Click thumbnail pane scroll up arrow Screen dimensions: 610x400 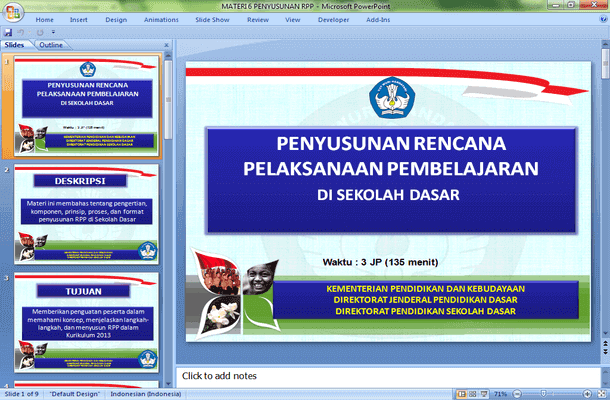pyautogui.click(x=168, y=56)
